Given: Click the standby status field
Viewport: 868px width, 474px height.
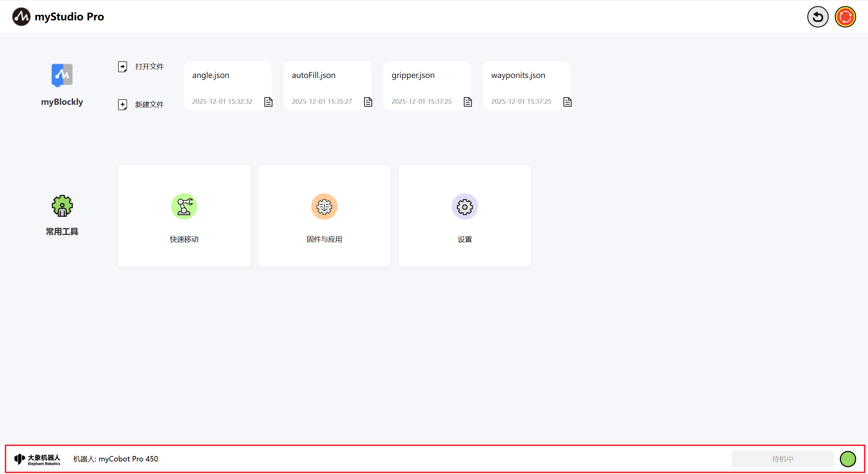Looking at the screenshot, I should (783, 459).
